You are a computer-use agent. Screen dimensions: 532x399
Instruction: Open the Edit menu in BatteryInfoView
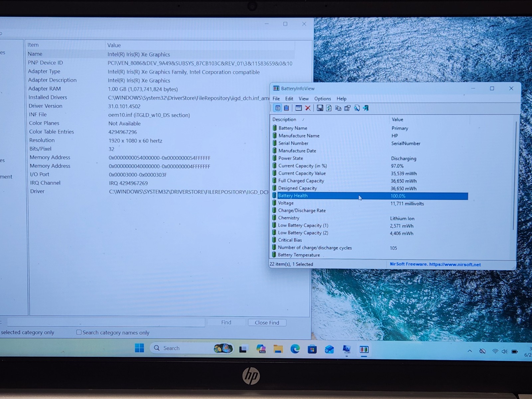click(289, 99)
